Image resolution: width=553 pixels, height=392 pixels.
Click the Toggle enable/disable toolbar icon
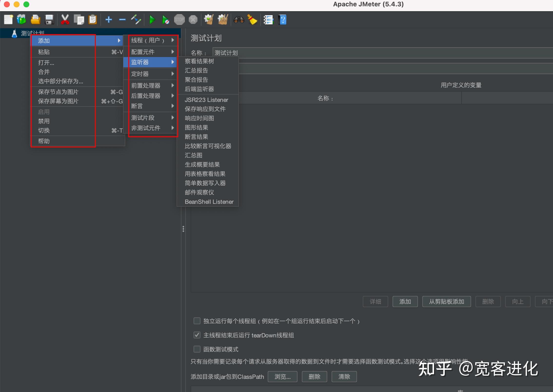coord(136,20)
